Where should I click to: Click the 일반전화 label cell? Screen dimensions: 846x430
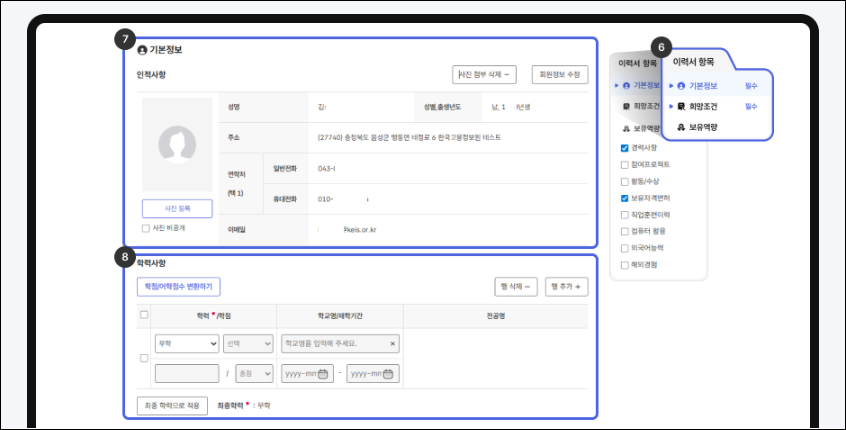pos(285,168)
